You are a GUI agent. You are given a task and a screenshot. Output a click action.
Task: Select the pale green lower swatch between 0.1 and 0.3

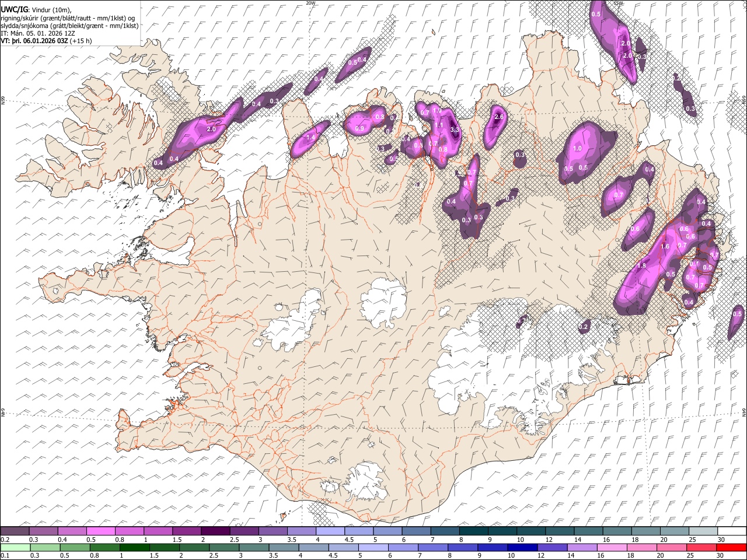[x=15, y=547]
